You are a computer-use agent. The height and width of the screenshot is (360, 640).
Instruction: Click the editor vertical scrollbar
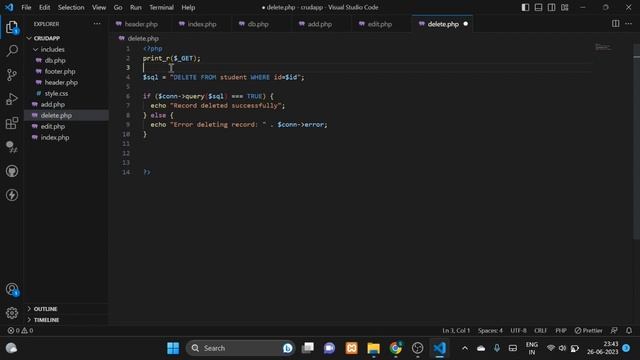(636, 142)
